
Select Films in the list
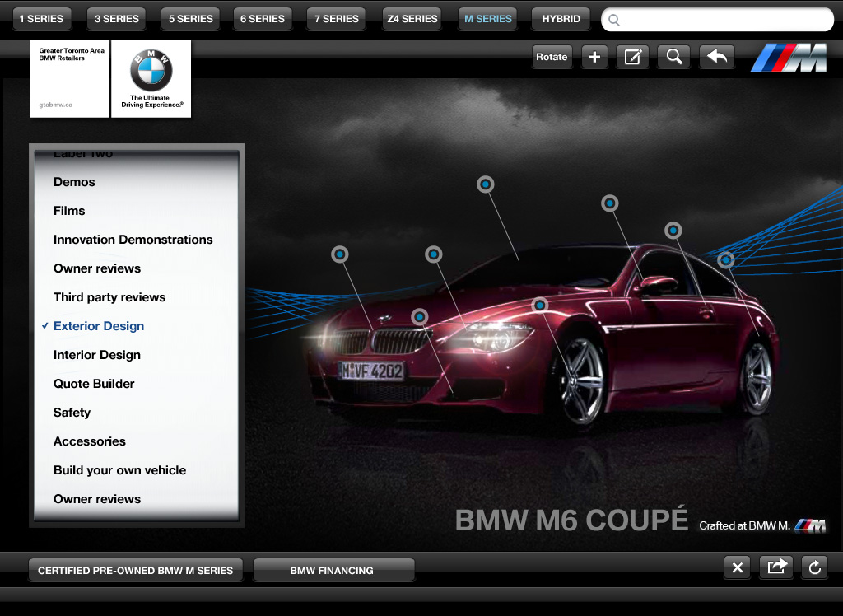(69, 211)
